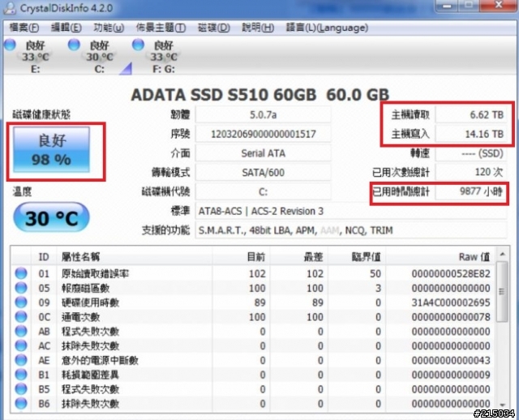Open the 語言(L)(Language) menu
Screen dimensions: 519x420
pos(327,28)
